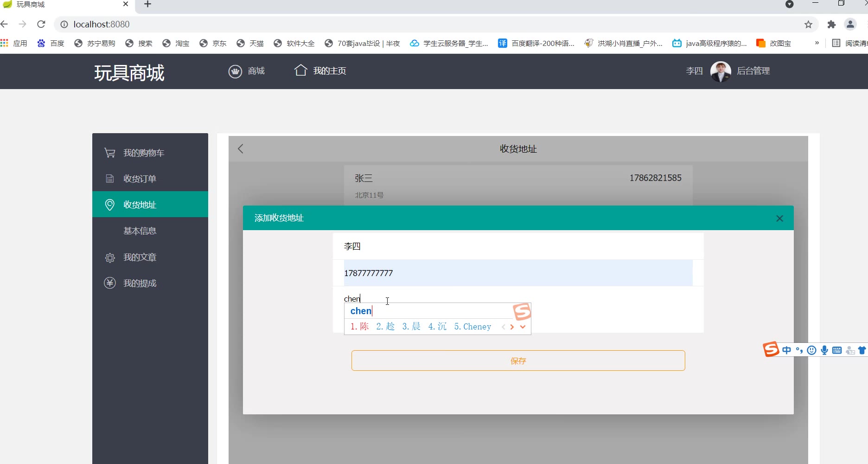Click the 保存 button
Screen dimensions: 868x464
tap(518, 361)
